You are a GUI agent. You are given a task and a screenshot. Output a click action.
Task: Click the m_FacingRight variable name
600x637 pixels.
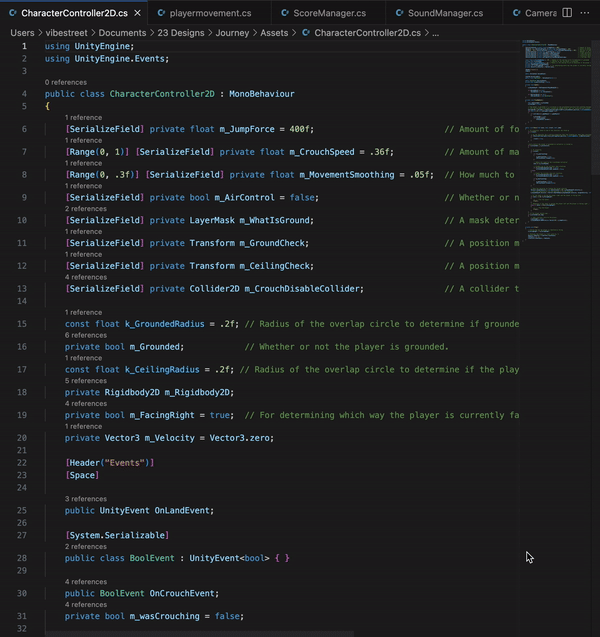click(162, 415)
